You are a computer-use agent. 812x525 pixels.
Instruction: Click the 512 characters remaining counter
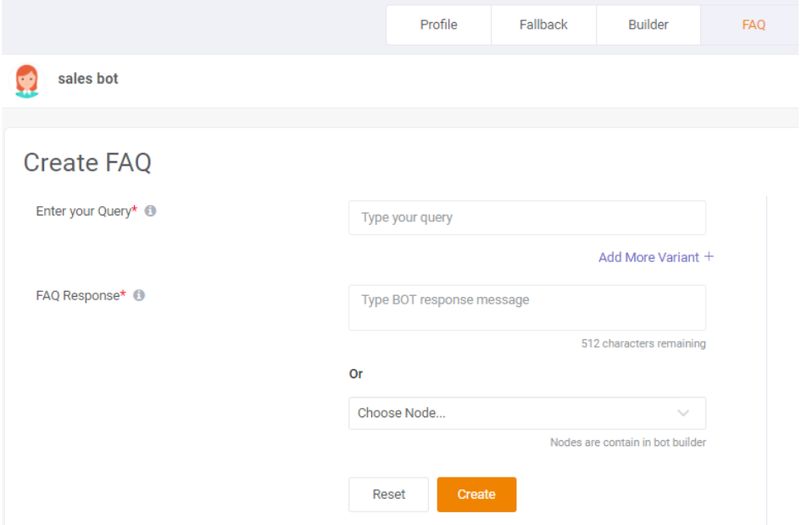(x=643, y=343)
